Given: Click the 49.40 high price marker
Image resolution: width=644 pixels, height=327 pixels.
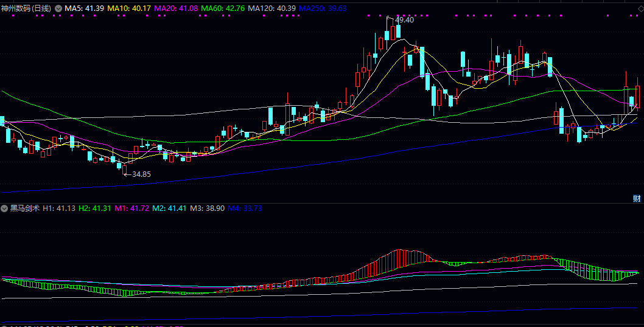Looking at the screenshot, I should [x=404, y=20].
